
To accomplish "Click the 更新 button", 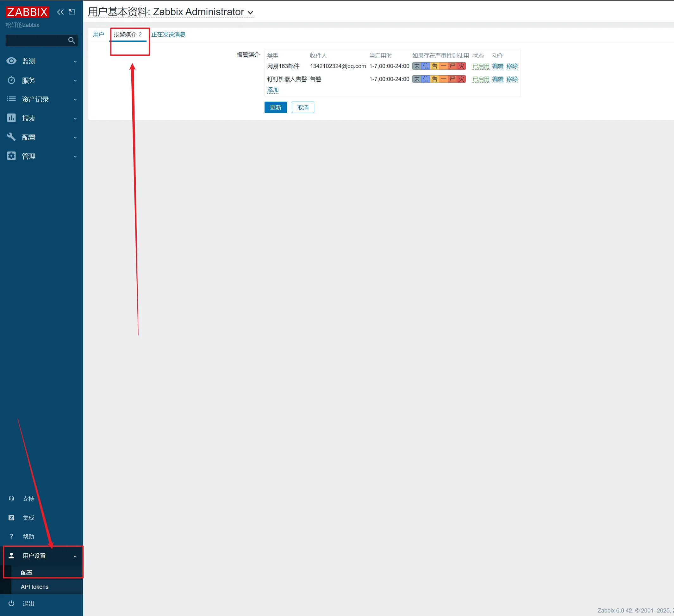I will (276, 107).
